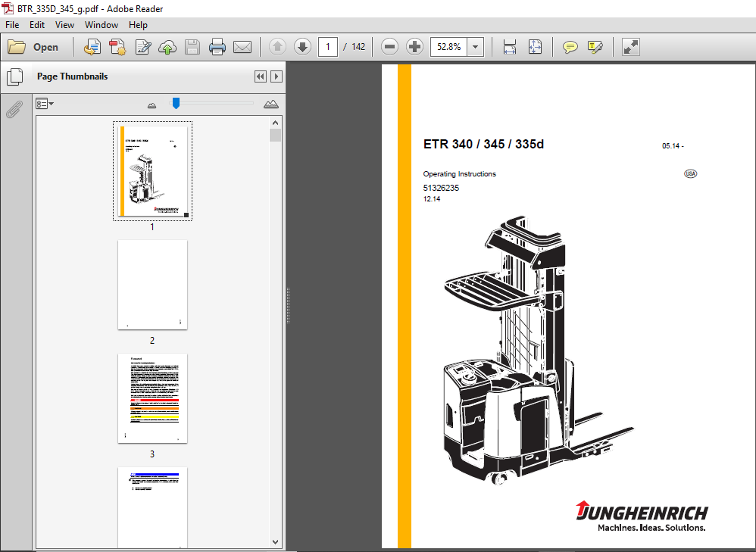
Task: Reduce thumbnail size with small mountain icon
Action: pos(152,104)
